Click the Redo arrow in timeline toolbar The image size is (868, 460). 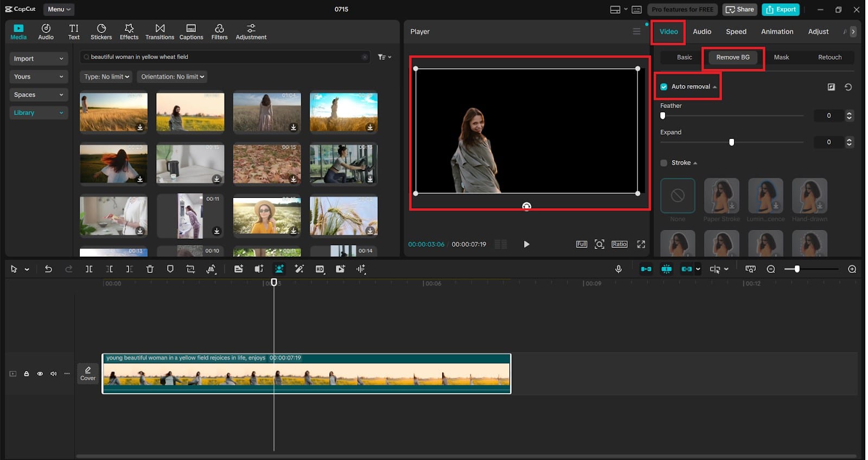pos(68,269)
